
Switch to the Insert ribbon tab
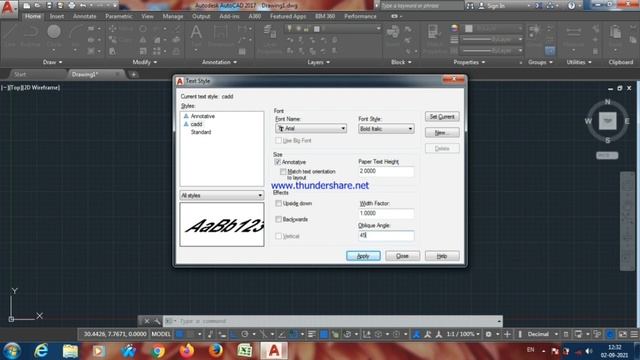(x=57, y=16)
